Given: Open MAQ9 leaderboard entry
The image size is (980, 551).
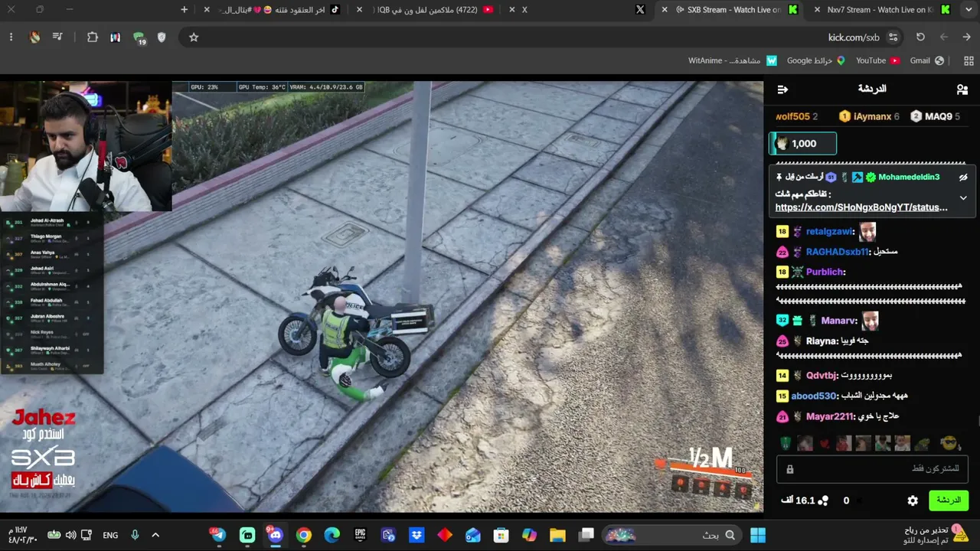Looking at the screenshot, I should pyautogui.click(x=935, y=116).
